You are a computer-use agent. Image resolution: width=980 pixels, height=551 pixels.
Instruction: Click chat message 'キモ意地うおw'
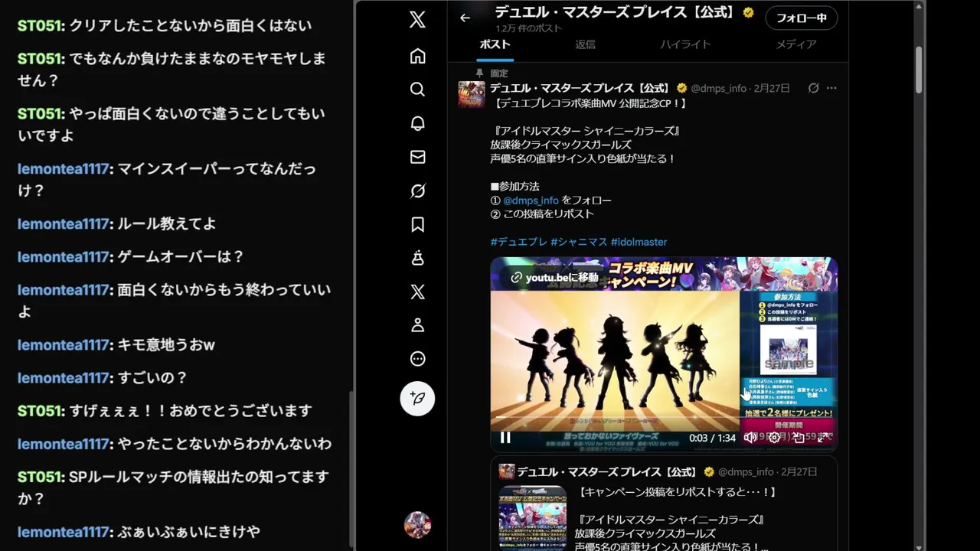166,344
